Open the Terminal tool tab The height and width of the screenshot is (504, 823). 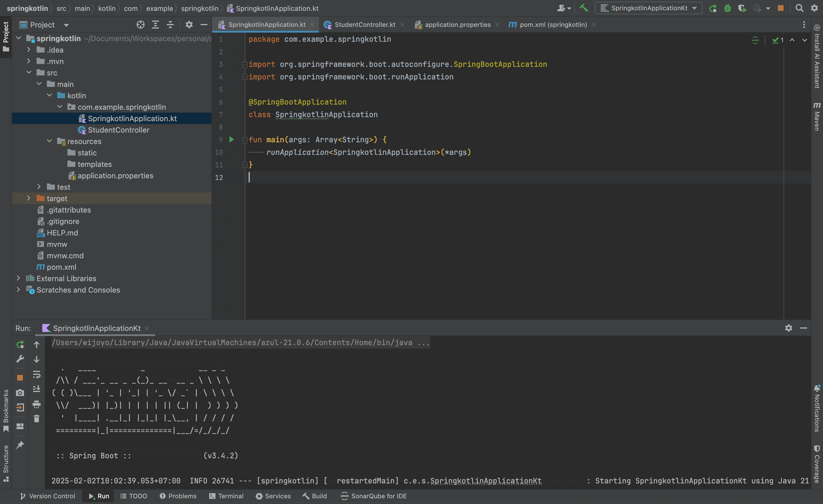(x=226, y=496)
